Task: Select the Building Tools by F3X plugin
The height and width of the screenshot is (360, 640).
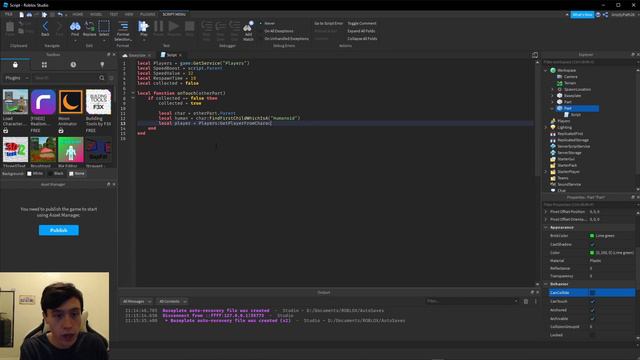Action: click(x=98, y=102)
